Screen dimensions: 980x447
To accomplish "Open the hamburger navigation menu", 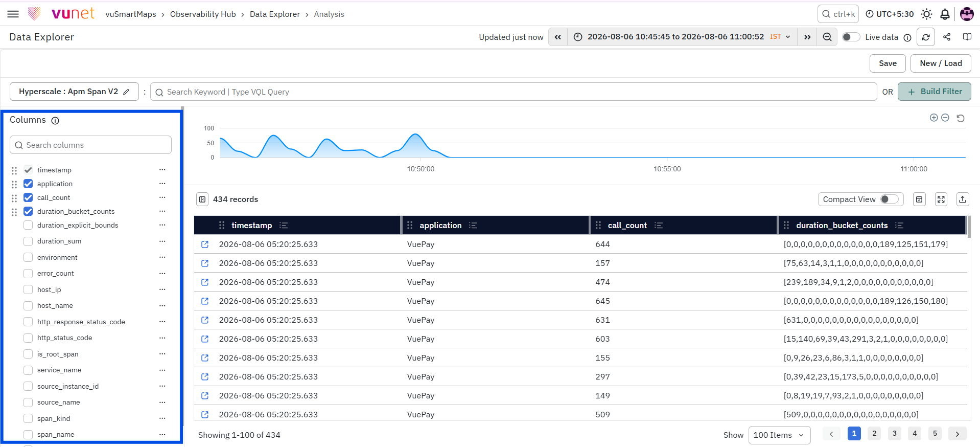I will click(13, 14).
